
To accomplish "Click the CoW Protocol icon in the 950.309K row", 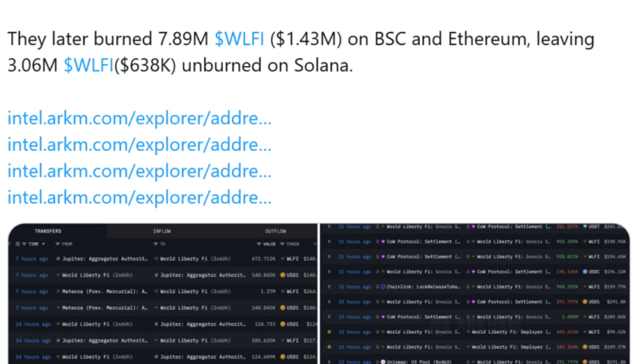I will [383, 241].
